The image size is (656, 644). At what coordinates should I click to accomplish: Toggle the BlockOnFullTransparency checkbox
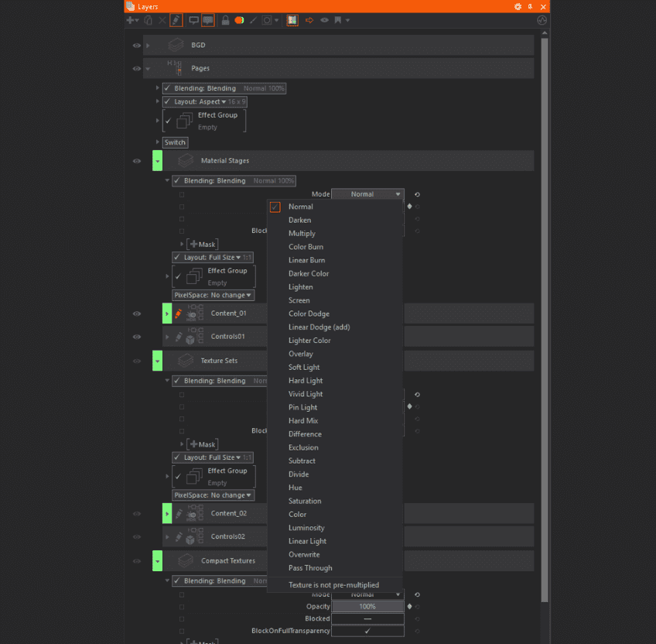367,631
